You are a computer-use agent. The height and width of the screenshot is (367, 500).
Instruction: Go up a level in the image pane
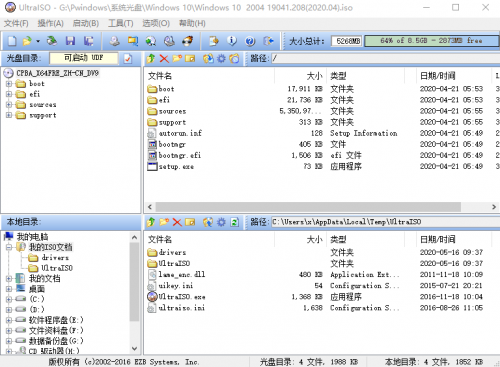(151, 59)
